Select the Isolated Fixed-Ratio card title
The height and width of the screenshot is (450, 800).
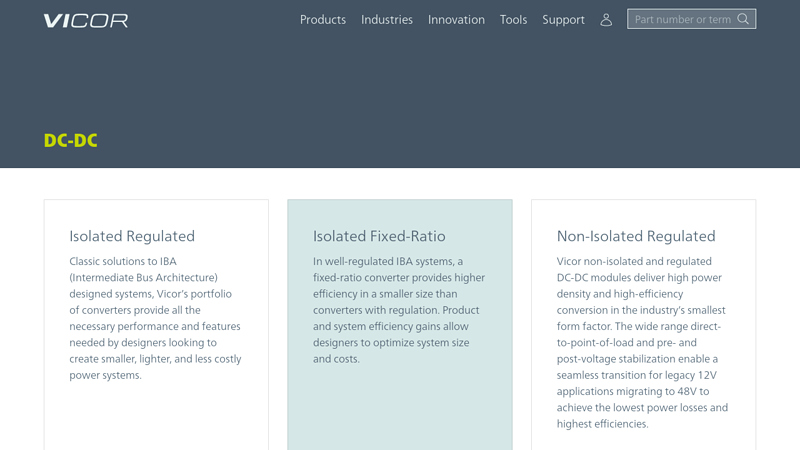click(379, 237)
